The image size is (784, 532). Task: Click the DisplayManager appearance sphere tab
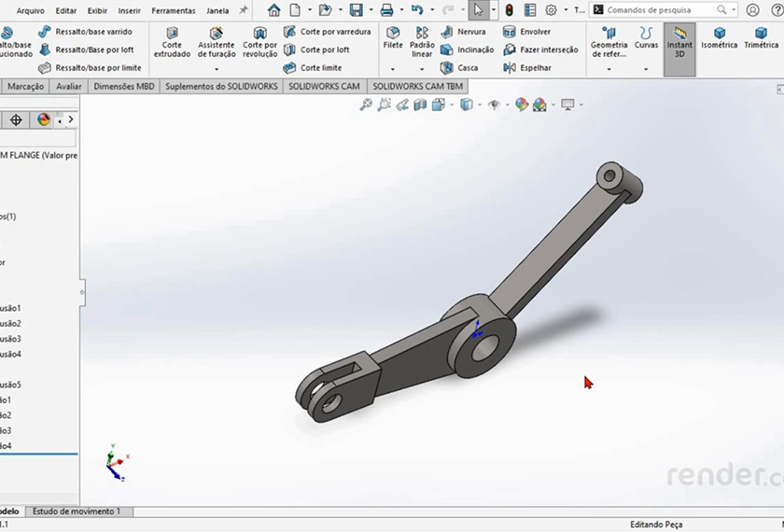(43, 120)
